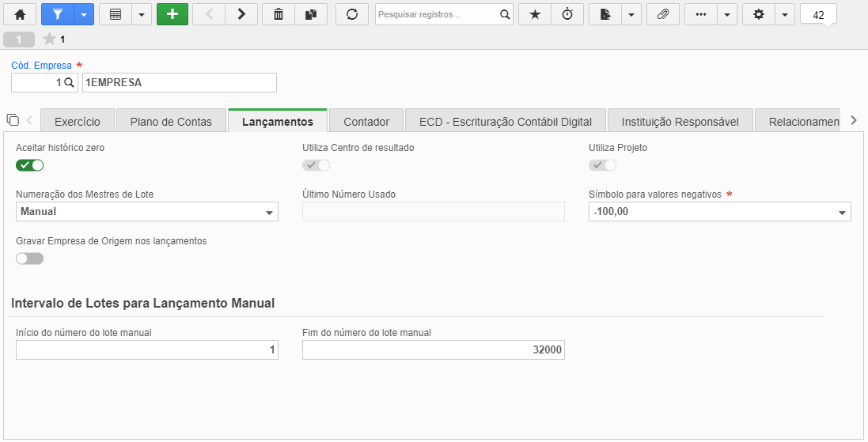868x442 pixels.
Task: Click the Fim do número do lote field
Action: point(434,349)
